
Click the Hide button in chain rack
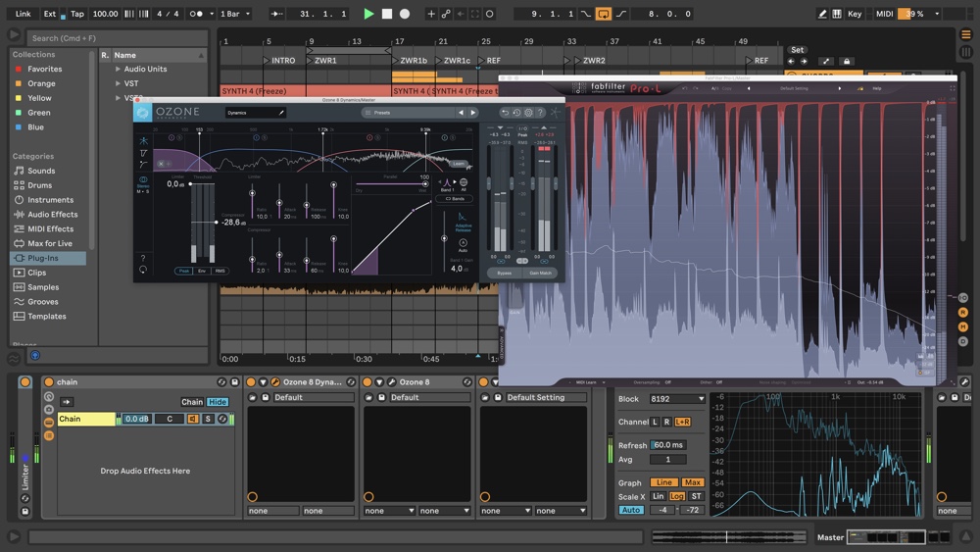218,402
